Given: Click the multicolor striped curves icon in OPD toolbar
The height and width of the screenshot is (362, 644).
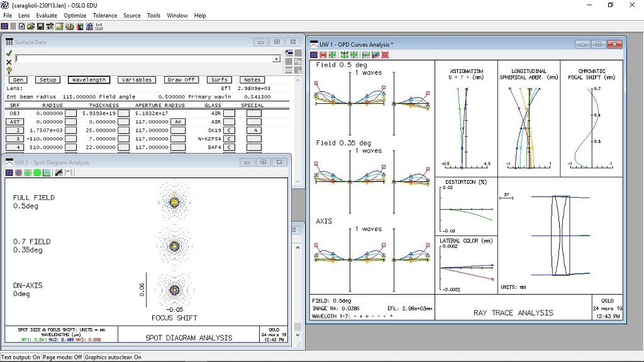Looking at the screenshot, I should tap(376, 55).
